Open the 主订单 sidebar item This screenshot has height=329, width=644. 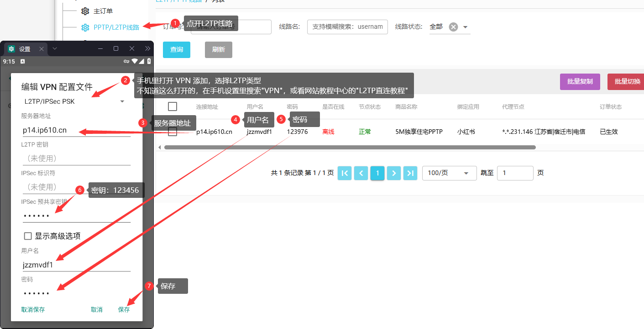click(x=103, y=11)
